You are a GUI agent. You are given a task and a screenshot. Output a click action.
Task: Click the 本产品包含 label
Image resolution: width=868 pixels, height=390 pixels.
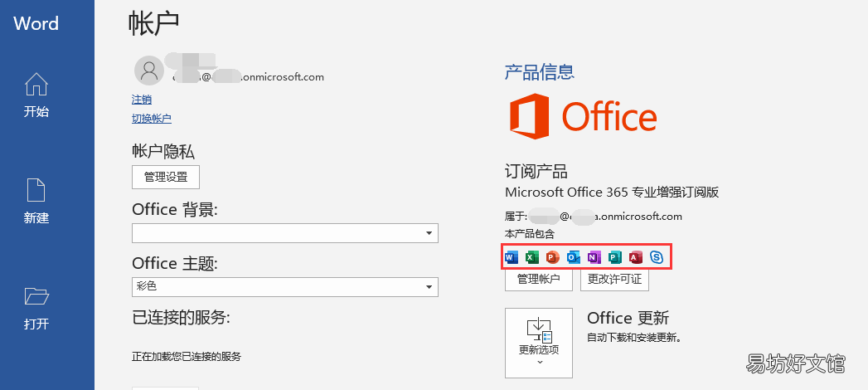pyautogui.click(x=530, y=234)
